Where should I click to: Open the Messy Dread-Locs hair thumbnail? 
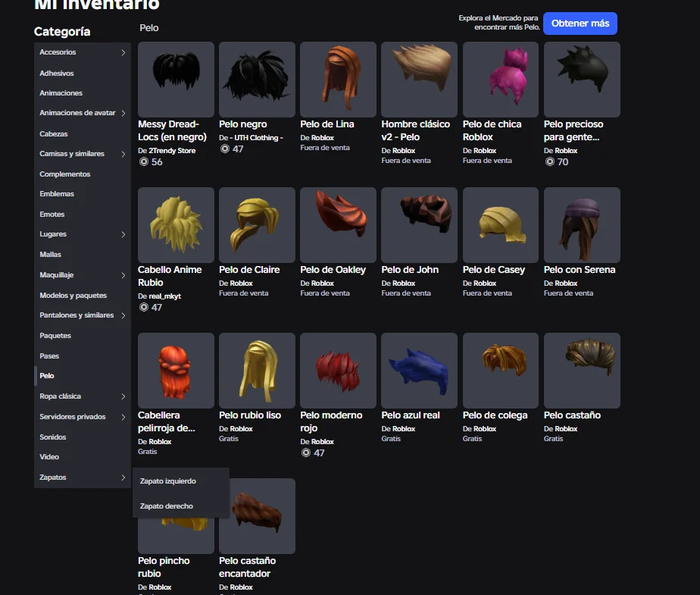pyautogui.click(x=176, y=80)
